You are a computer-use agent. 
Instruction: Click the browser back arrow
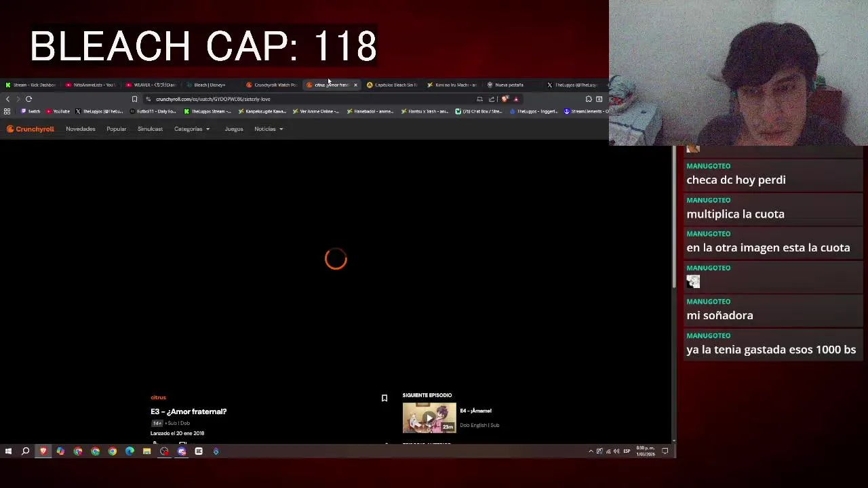(x=7, y=99)
